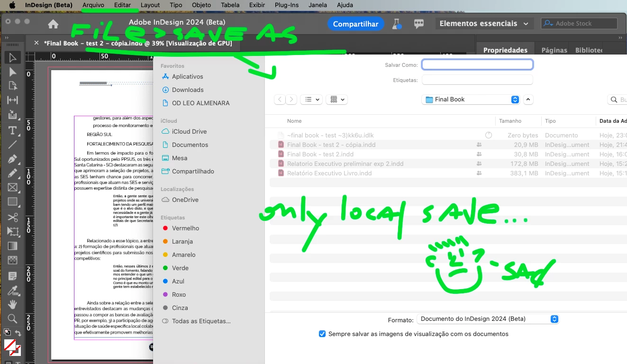Click the Etiquetas tags field
Screen dimensions: 627x364
[477, 80]
